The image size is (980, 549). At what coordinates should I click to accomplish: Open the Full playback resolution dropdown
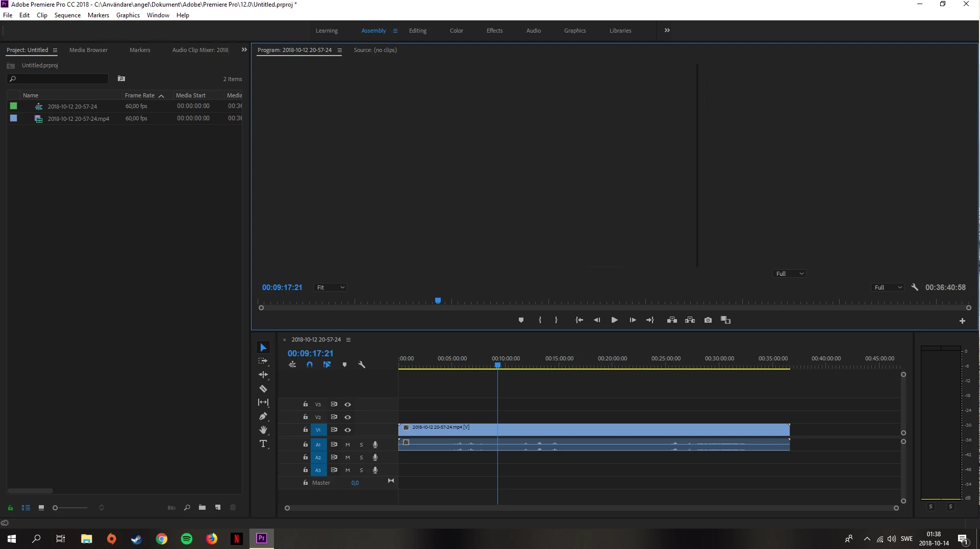[x=888, y=287]
